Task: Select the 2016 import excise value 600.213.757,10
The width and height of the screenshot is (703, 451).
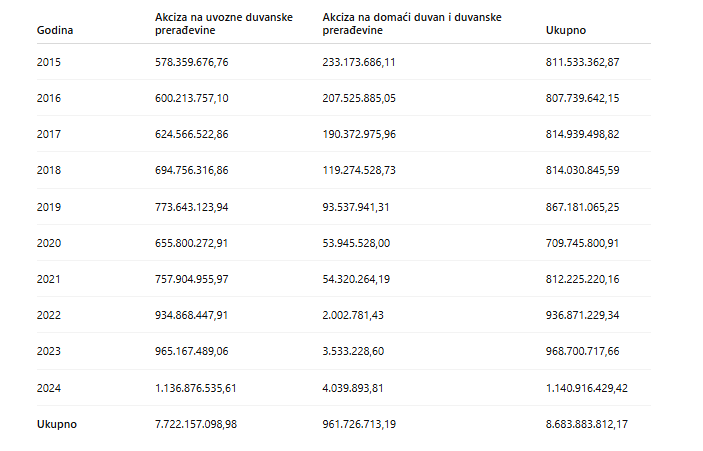Action: coord(192,98)
